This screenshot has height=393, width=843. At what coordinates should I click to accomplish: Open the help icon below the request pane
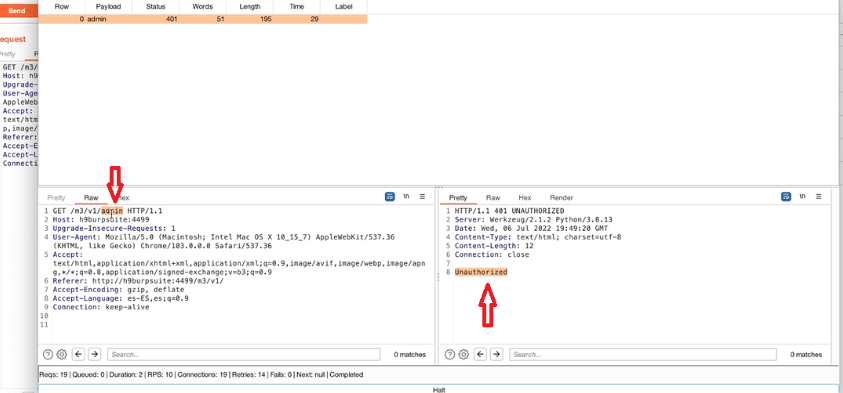click(x=48, y=354)
